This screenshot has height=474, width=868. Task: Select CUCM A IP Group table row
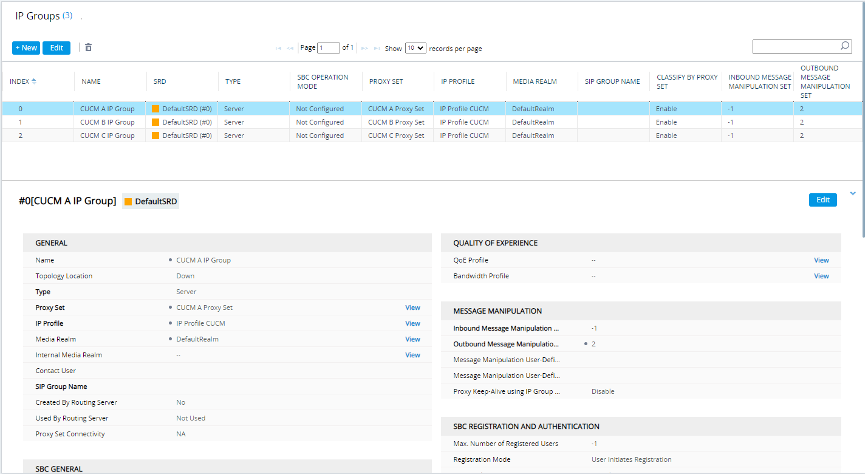pyautogui.click(x=432, y=109)
